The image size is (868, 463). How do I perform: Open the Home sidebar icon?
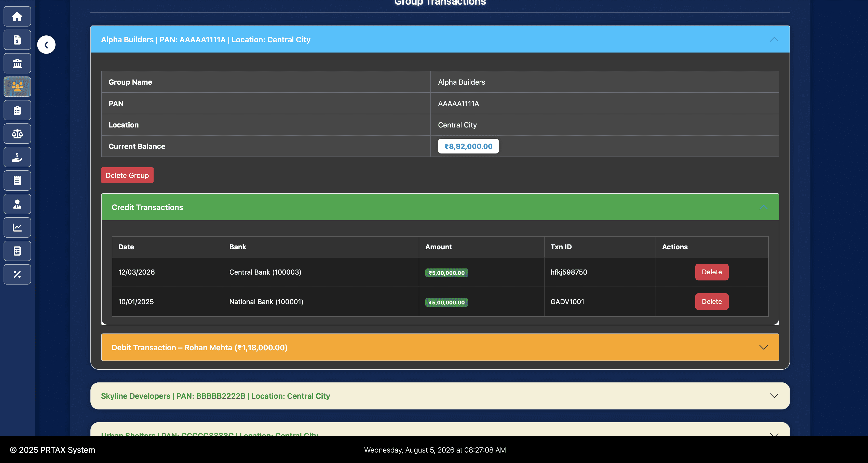click(x=17, y=16)
